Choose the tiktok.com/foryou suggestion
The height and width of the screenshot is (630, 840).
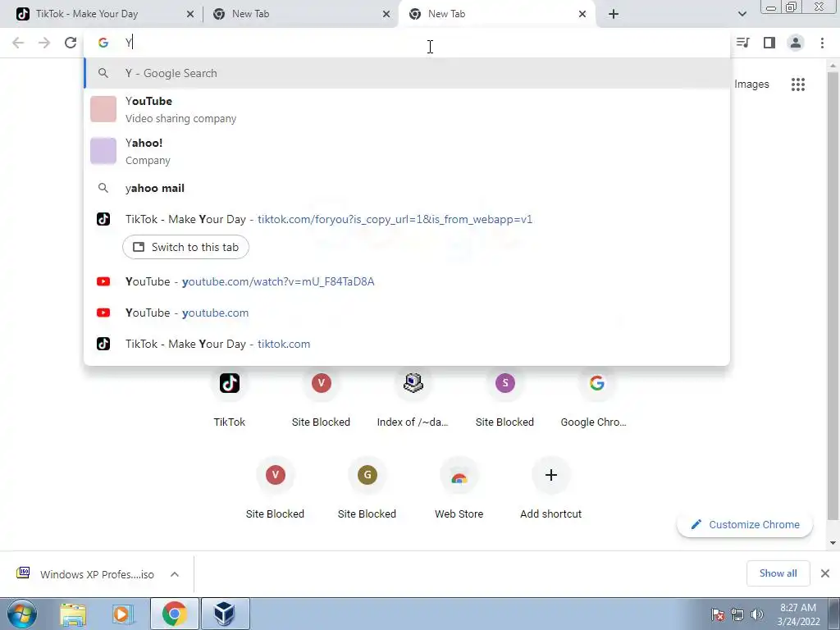[407, 219]
